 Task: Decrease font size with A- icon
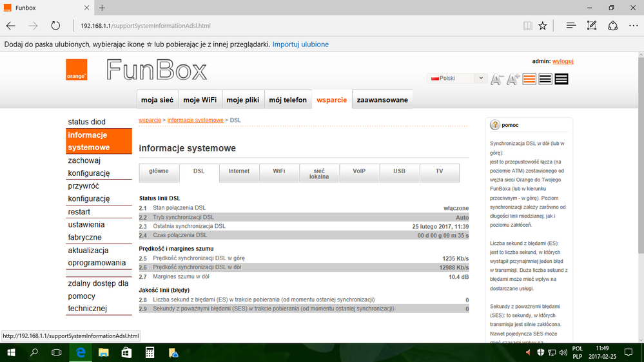(x=497, y=79)
